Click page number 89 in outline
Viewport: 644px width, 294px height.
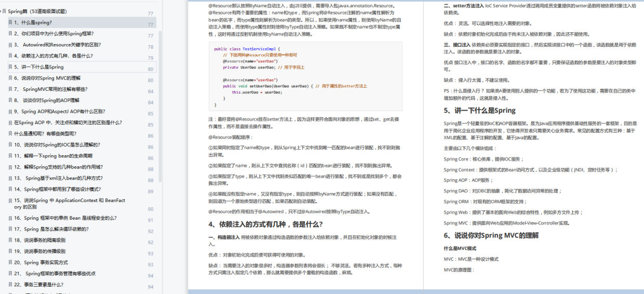[151, 192]
